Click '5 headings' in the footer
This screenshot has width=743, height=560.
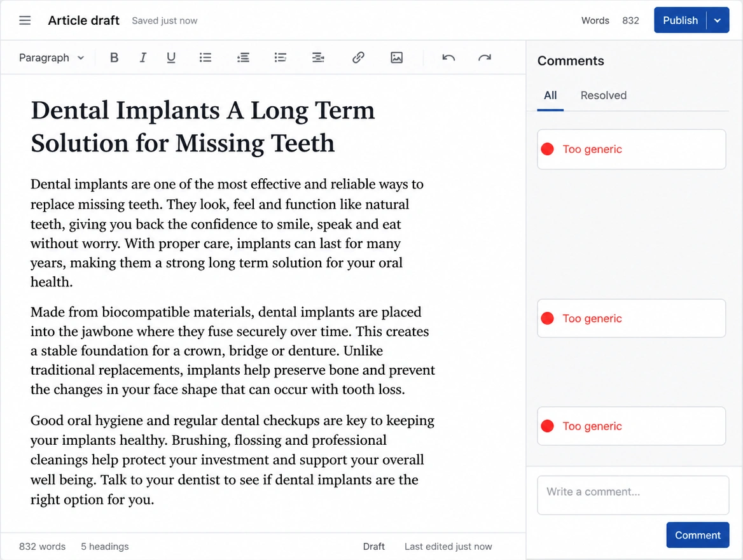[105, 546]
